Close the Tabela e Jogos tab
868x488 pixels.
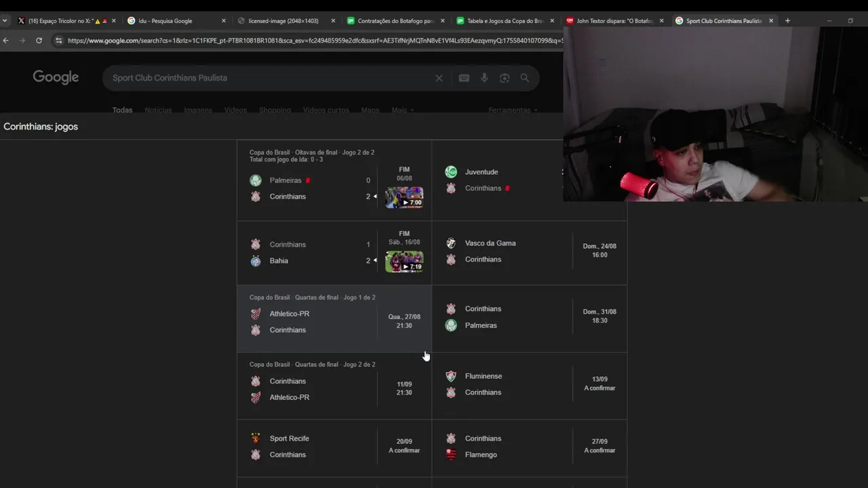coord(552,21)
